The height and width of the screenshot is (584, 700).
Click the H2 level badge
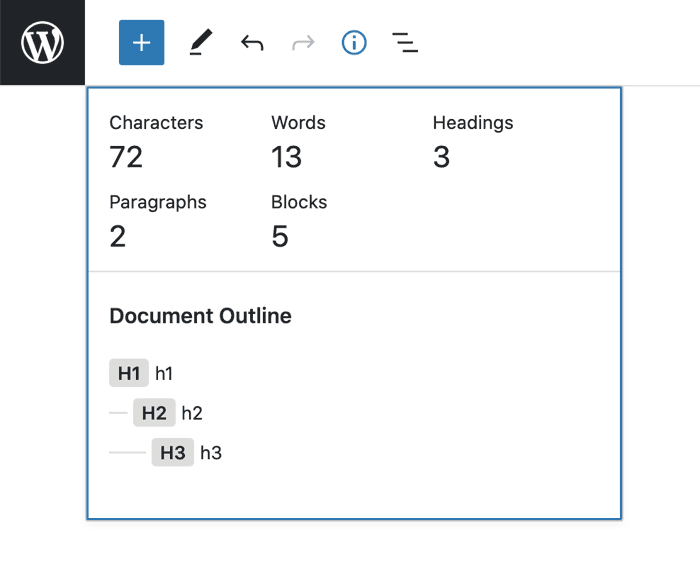coord(154,413)
